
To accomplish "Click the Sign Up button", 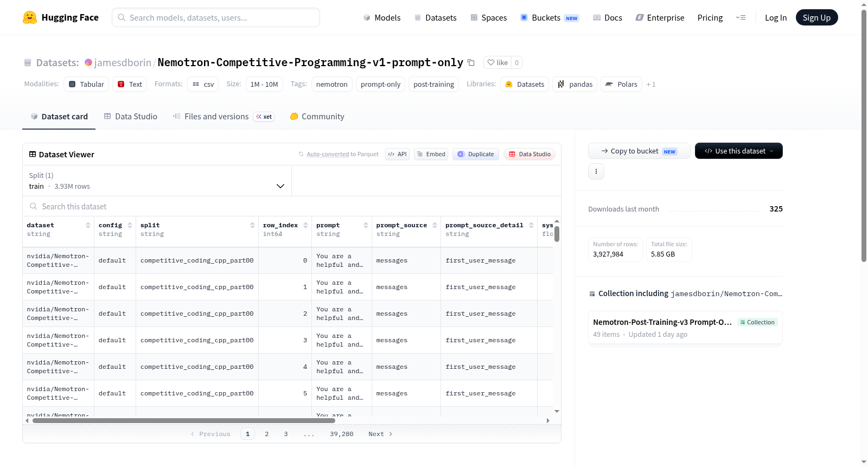I will [x=816, y=17].
